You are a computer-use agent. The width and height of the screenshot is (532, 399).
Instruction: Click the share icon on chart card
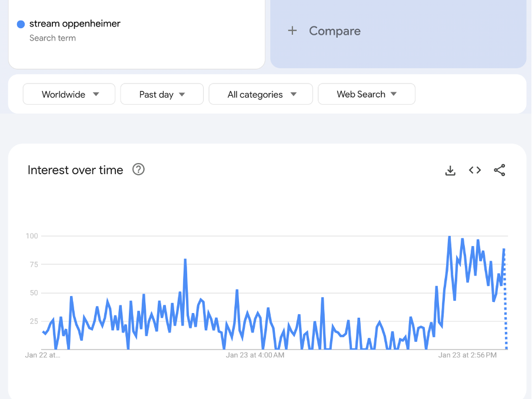point(500,170)
